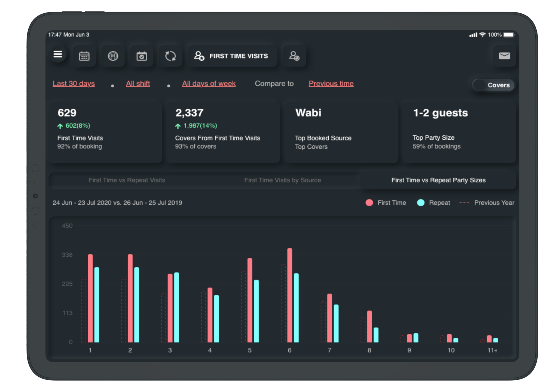Select the First Time bar for party size 4
The width and height of the screenshot is (559, 392).
pos(210,315)
